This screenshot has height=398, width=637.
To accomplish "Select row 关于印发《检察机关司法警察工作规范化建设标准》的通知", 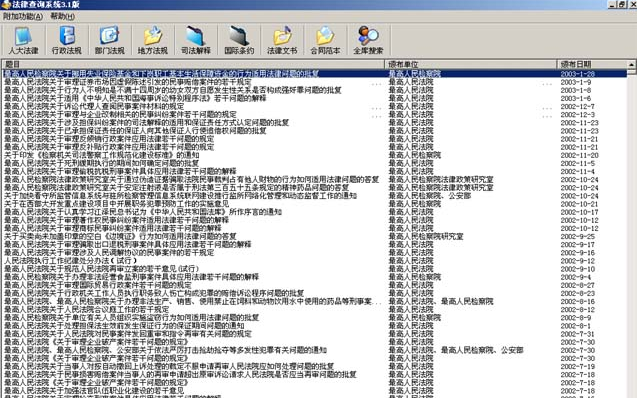I will (315, 155).
